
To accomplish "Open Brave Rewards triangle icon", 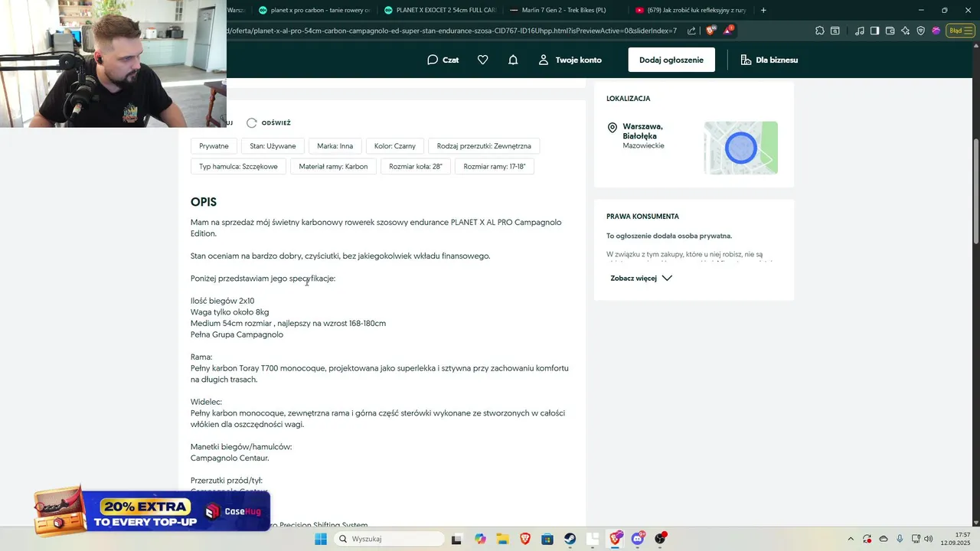I will tap(728, 31).
